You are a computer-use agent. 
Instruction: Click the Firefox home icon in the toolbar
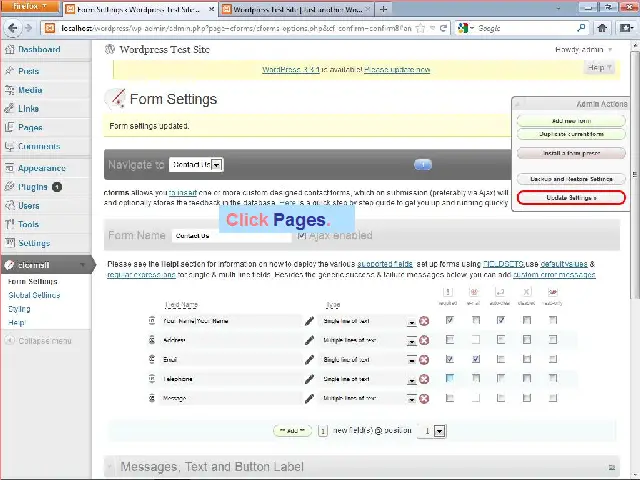pyautogui.click(x=602, y=29)
